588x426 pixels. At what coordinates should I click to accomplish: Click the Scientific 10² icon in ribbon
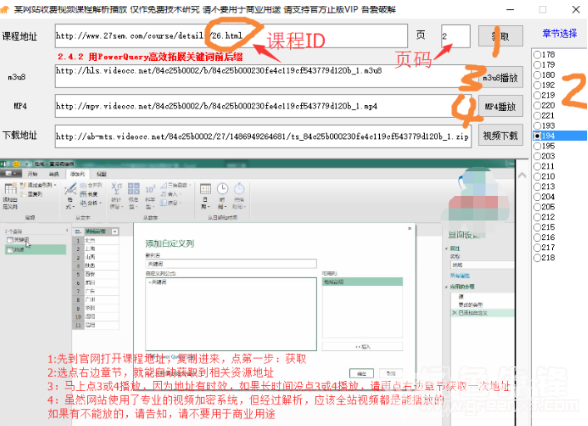click(x=150, y=190)
